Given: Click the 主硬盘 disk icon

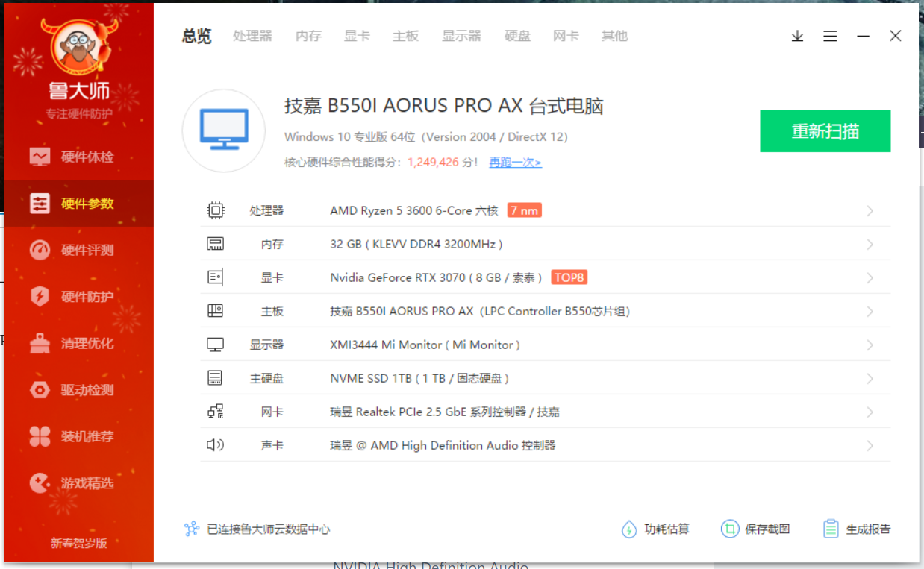Looking at the screenshot, I should (215, 378).
